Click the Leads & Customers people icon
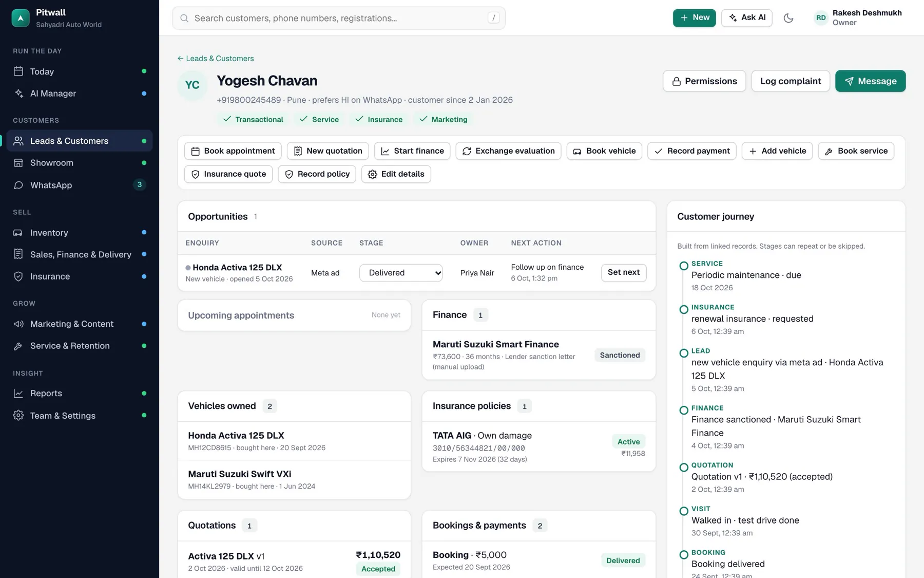The height and width of the screenshot is (578, 924). click(18, 141)
